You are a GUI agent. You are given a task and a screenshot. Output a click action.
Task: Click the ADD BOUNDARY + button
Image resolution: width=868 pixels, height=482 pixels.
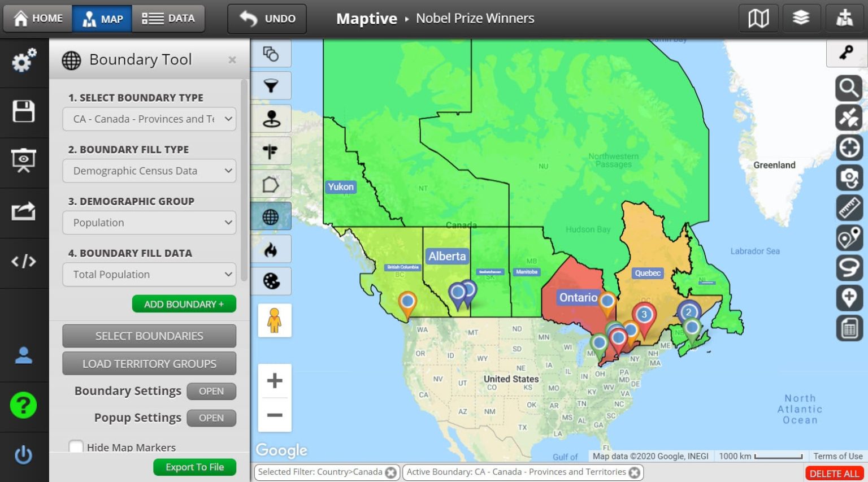click(184, 303)
